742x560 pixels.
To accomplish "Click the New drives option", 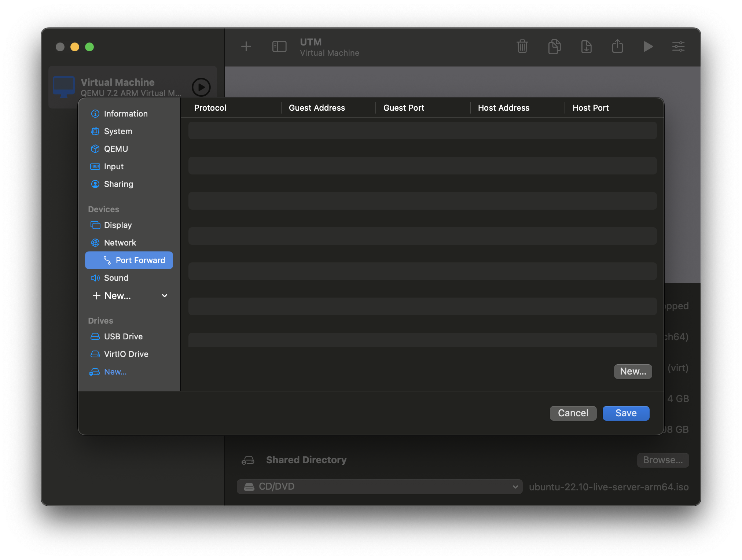I will [115, 371].
